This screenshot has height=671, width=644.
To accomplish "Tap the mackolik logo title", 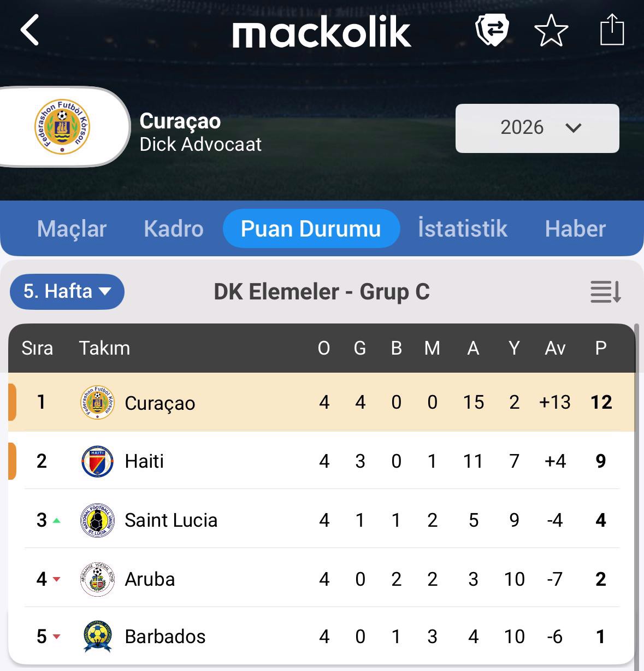I will tap(322, 32).
